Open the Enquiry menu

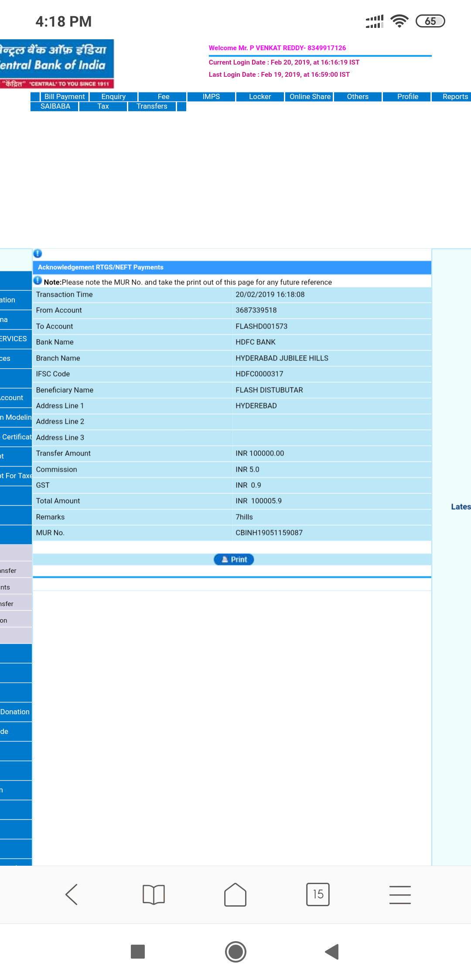(113, 96)
